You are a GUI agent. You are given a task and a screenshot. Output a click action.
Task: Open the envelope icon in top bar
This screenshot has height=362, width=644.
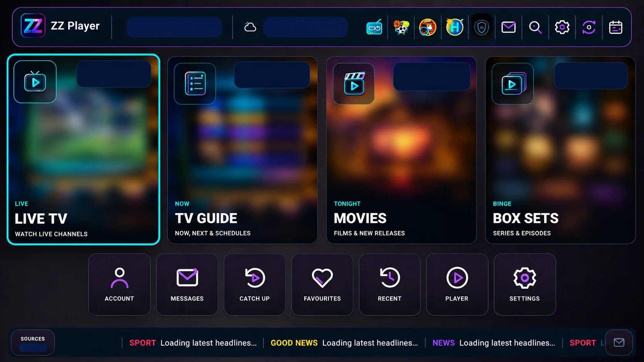(508, 27)
